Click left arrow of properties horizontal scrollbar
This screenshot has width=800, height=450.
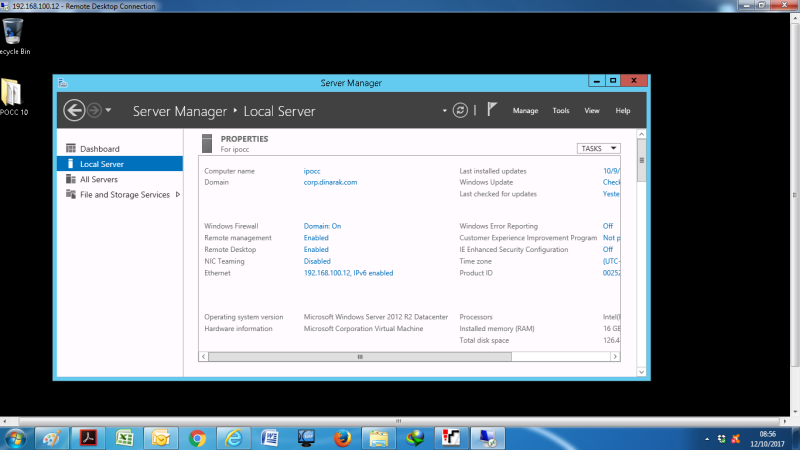[x=204, y=357]
